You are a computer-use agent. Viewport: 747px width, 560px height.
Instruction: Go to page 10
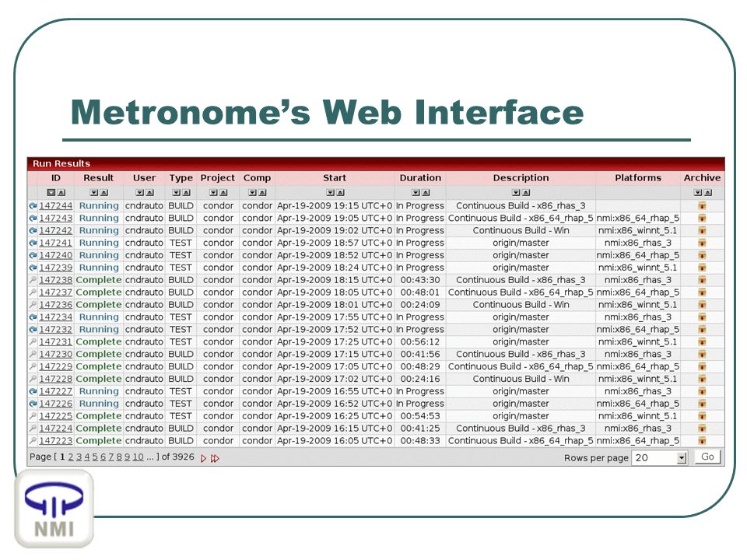(x=138, y=457)
